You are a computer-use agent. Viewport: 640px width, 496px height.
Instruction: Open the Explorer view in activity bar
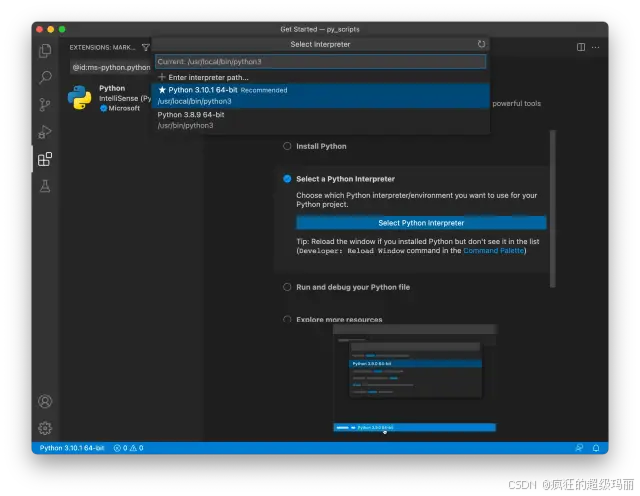click(45, 51)
